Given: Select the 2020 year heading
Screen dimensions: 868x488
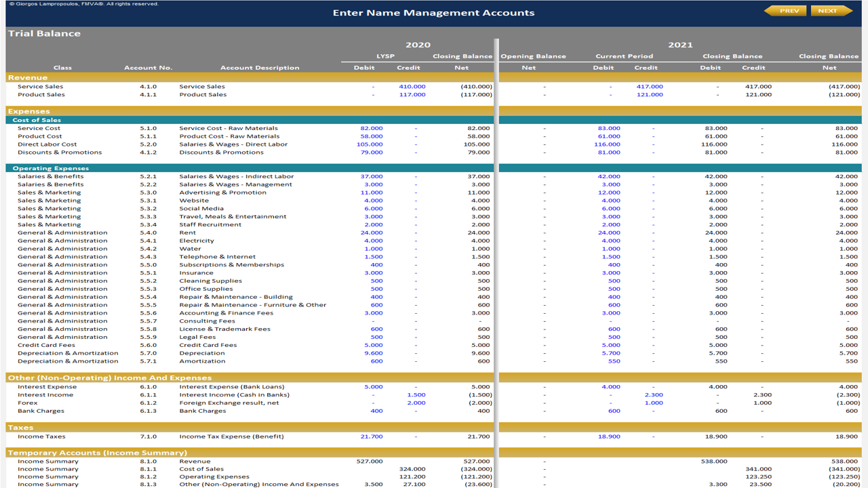Looking at the screenshot, I should 418,45.
